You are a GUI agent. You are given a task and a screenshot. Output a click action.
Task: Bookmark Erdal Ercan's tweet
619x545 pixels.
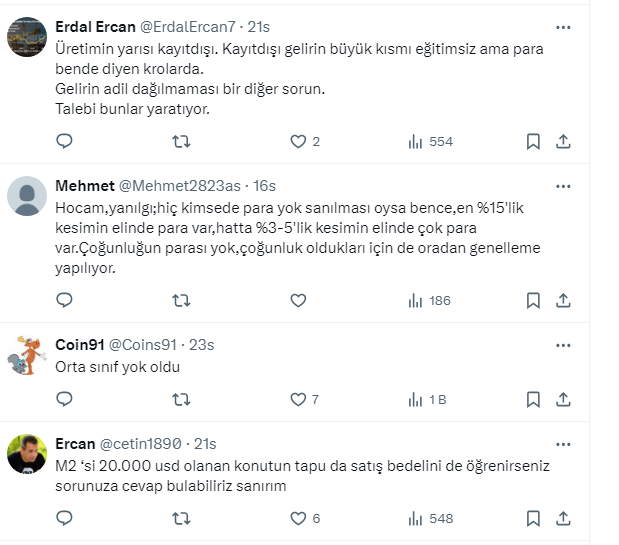[x=534, y=142]
